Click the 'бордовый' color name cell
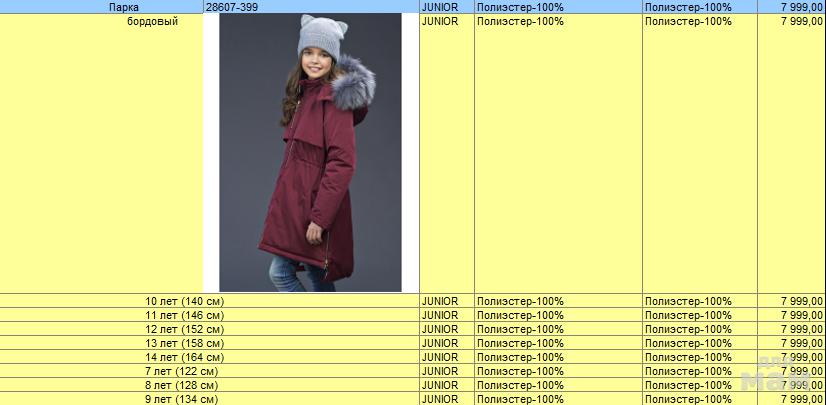Image resolution: width=826 pixels, height=405 pixels. (x=153, y=21)
